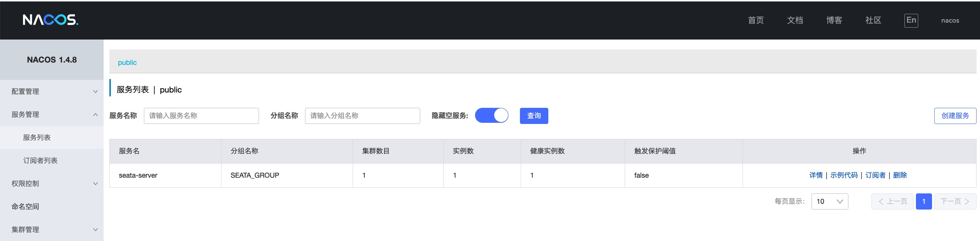Open 博客 in the top navigation
This screenshot has width=980, height=241.
coord(834,20)
